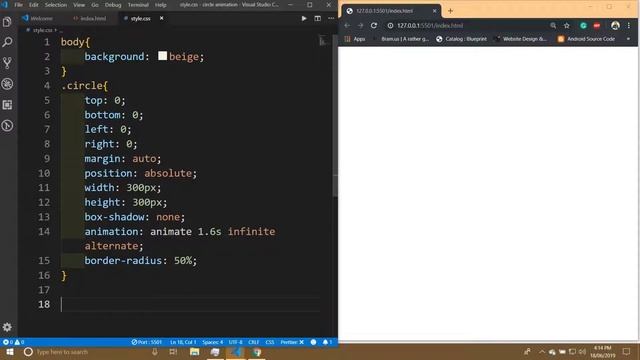Click the taskbar search box

pos(92,352)
